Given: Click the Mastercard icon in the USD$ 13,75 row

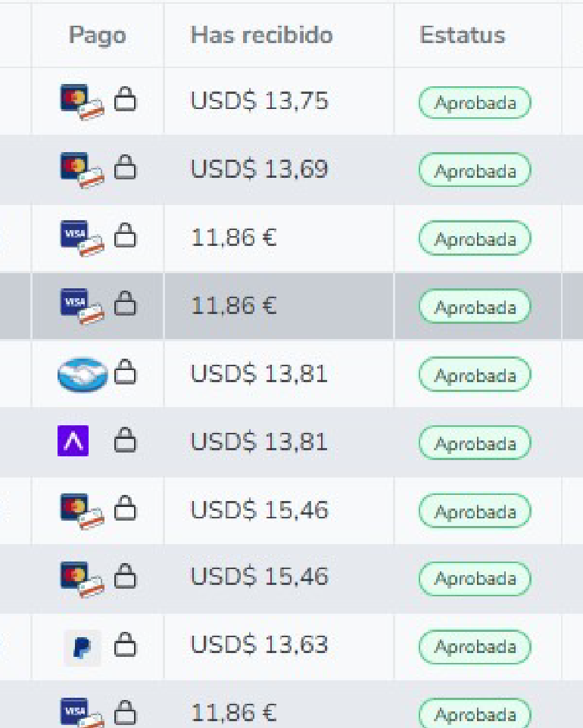Looking at the screenshot, I should (81, 101).
